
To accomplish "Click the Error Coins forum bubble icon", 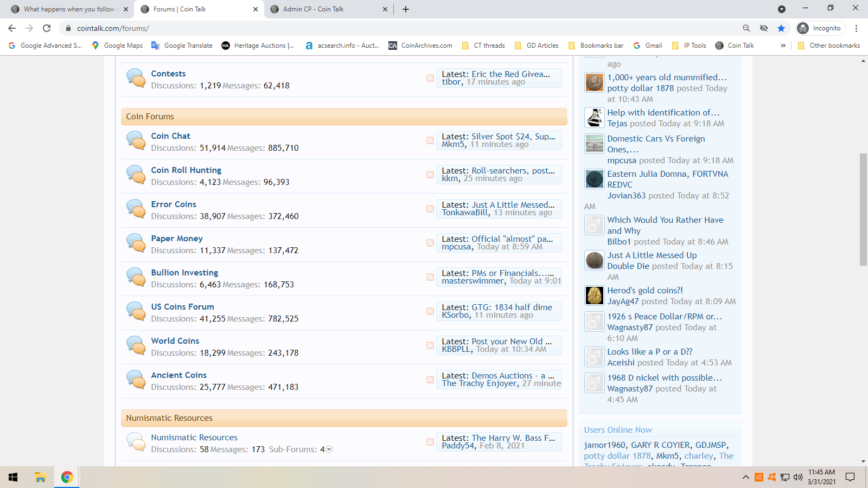I will [x=136, y=209].
